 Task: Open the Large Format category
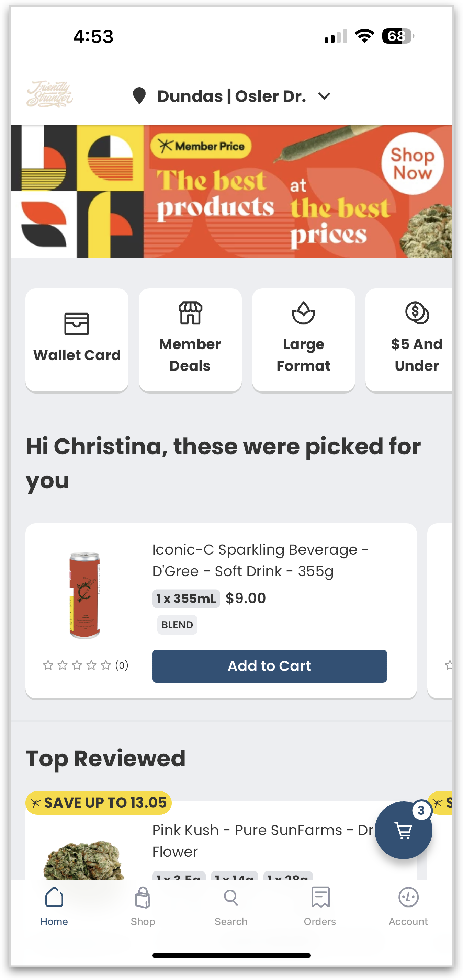pos(303,340)
